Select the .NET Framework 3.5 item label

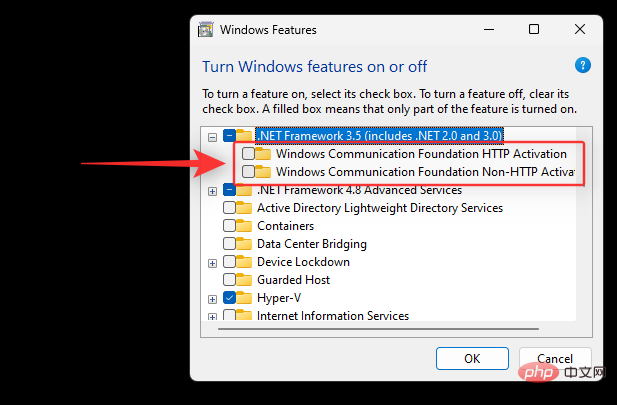click(x=380, y=136)
